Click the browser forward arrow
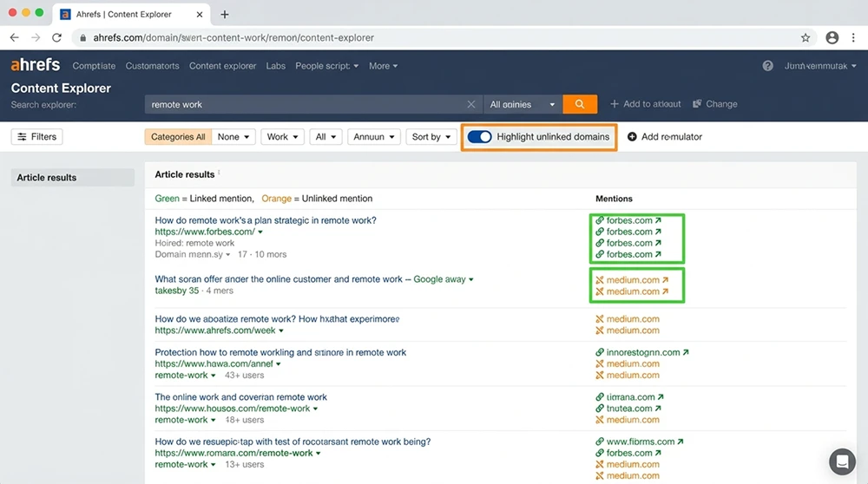Image resolution: width=868 pixels, height=484 pixels. point(36,37)
